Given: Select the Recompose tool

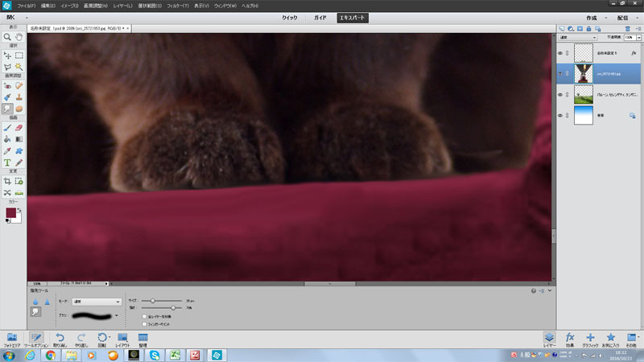Looking at the screenshot, I should click(x=19, y=181).
